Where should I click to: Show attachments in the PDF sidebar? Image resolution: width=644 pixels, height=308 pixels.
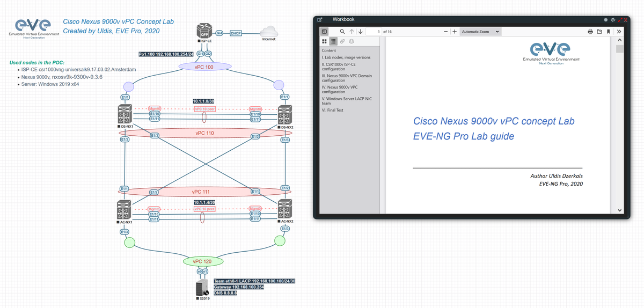(342, 41)
